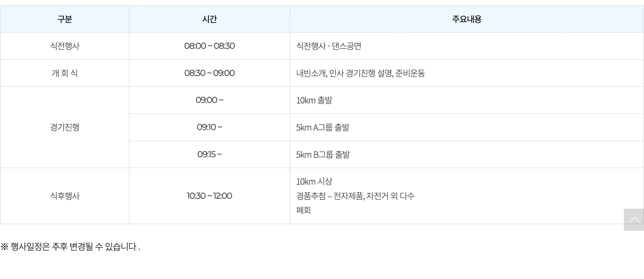This screenshot has width=644, height=279.
Task: Click the 09:00 ~ start time cell
Action: pyautogui.click(x=209, y=100)
